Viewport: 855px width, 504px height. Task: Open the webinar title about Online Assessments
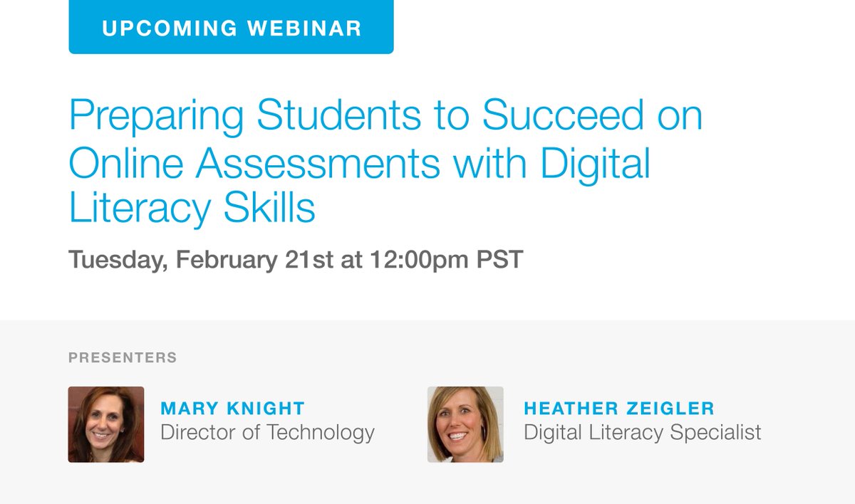tap(385, 163)
